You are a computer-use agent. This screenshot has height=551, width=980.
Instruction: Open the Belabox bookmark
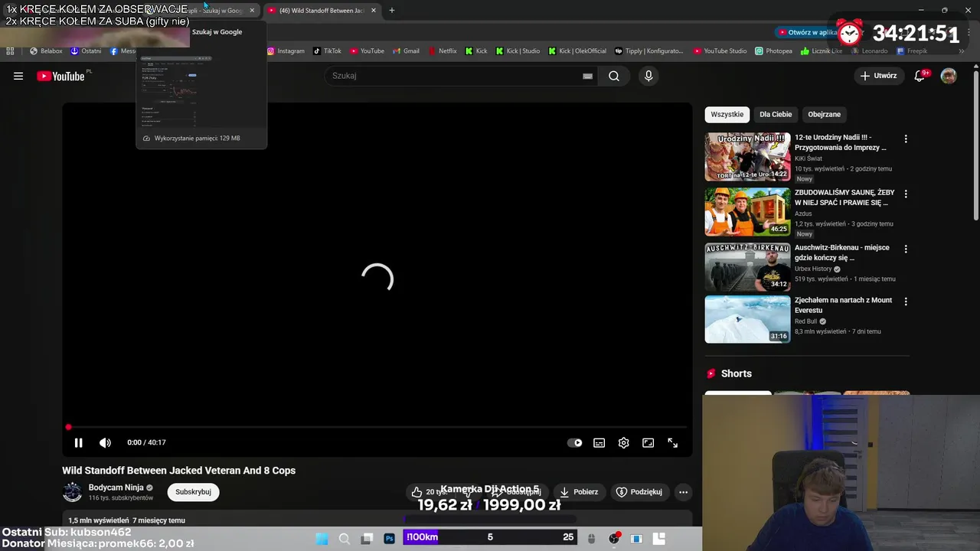pos(46,51)
